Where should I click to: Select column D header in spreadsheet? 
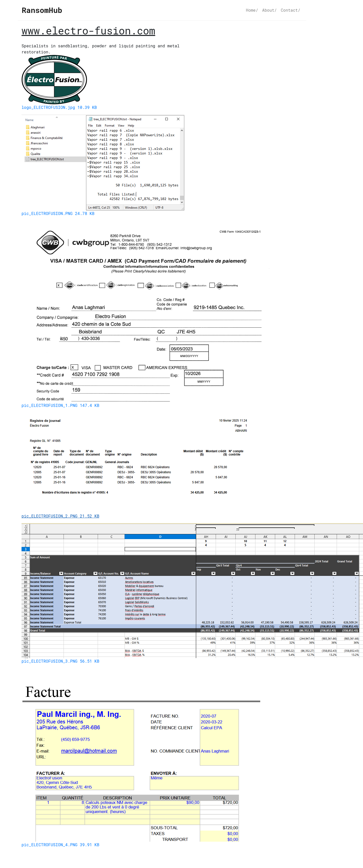(x=160, y=537)
